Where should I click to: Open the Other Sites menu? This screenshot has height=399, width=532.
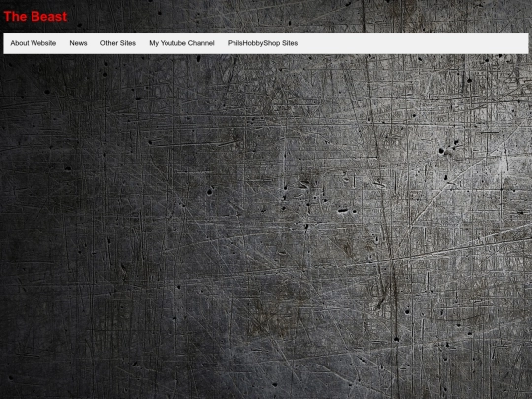[x=118, y=43]
